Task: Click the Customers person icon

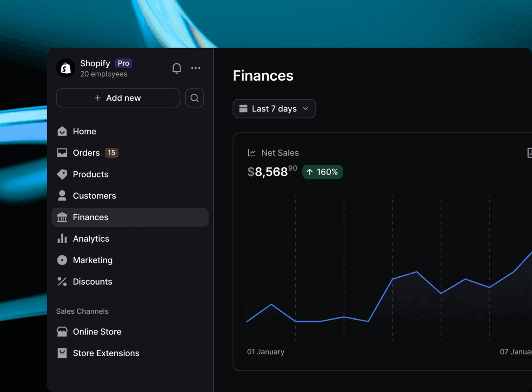Action: tap(62, 196)
